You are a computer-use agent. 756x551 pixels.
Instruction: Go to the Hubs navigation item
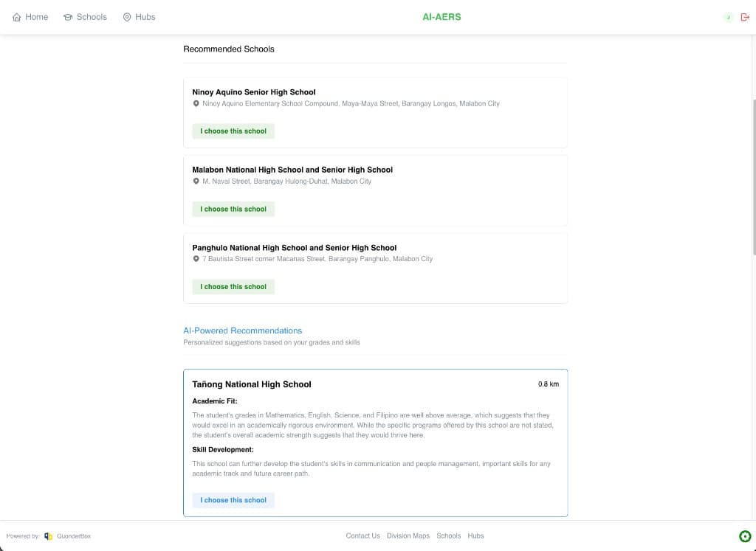[145, 17]
